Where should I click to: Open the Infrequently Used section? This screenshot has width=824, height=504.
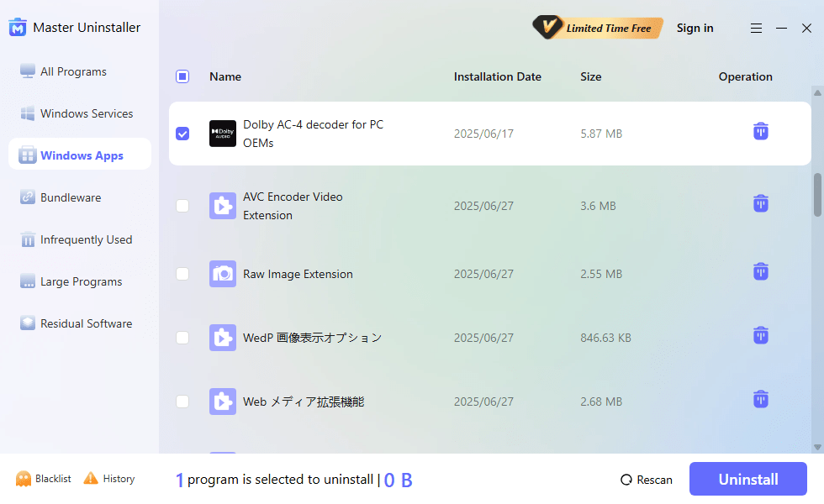coord(76,239)
